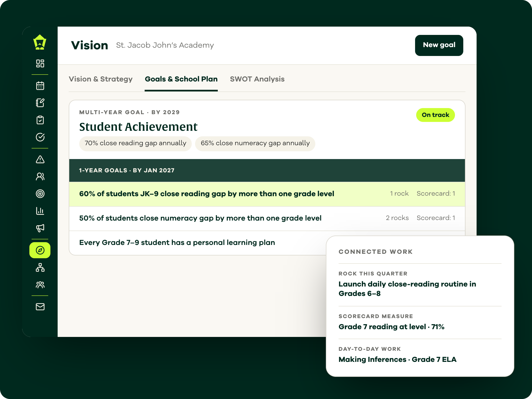Click Scorecard: 1 on the reading goal row
Viewport: 532px width, 399px height.
tap(436, 194)
